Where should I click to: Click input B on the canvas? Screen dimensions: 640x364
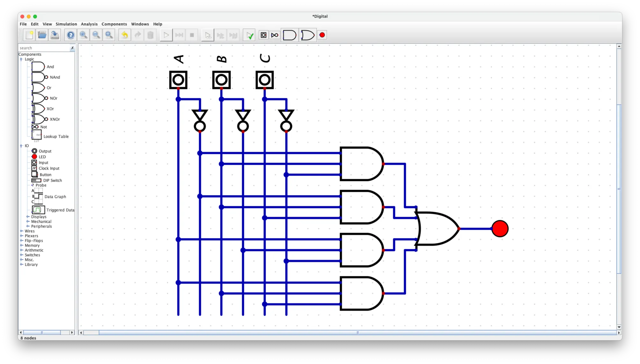click(222, 80)
